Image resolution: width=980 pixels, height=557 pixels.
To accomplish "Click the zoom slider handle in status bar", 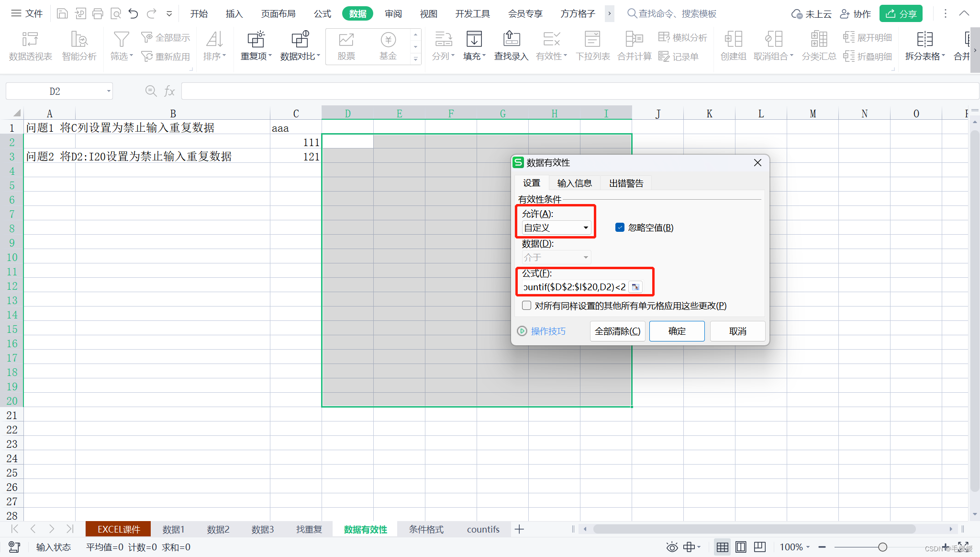I will point(882,547).
